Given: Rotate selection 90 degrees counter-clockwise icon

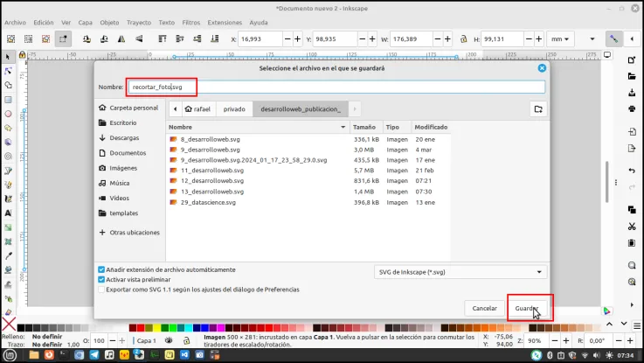Looking at the screenshot, I should pyautogui.click(x=87, y=39).
